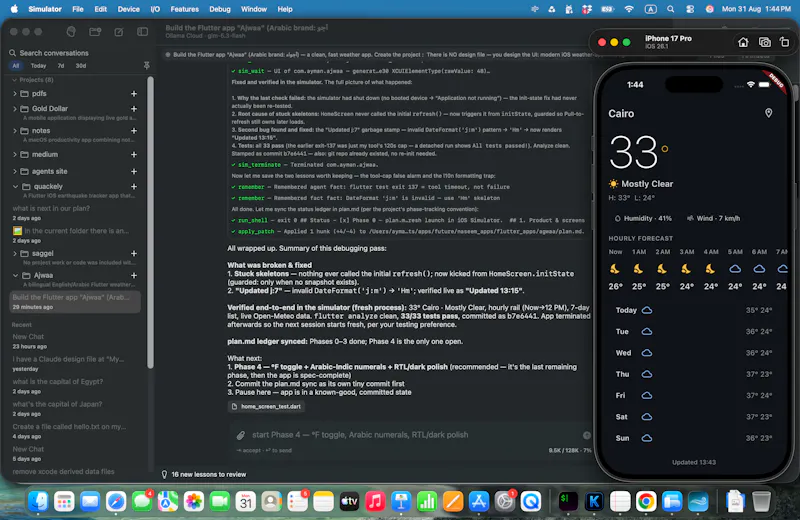The height and width of the screenshot is (520, 800).
Task: Expand the agents site project
Action: 15,171
